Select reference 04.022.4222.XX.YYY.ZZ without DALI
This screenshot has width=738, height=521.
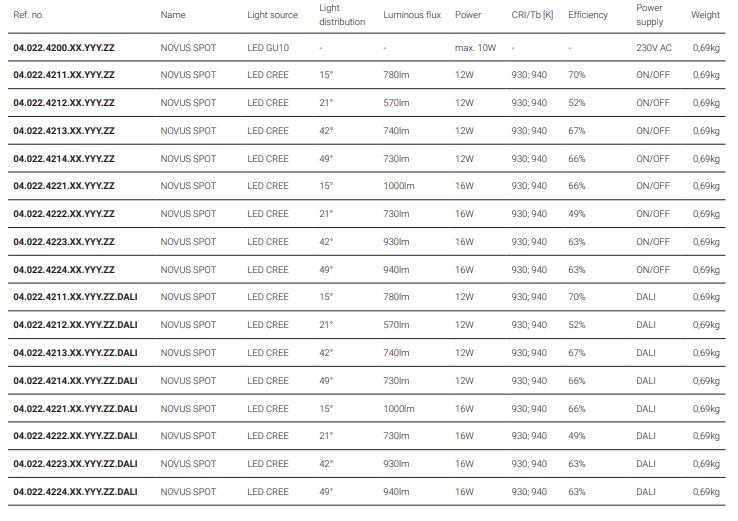pos(64,214)
